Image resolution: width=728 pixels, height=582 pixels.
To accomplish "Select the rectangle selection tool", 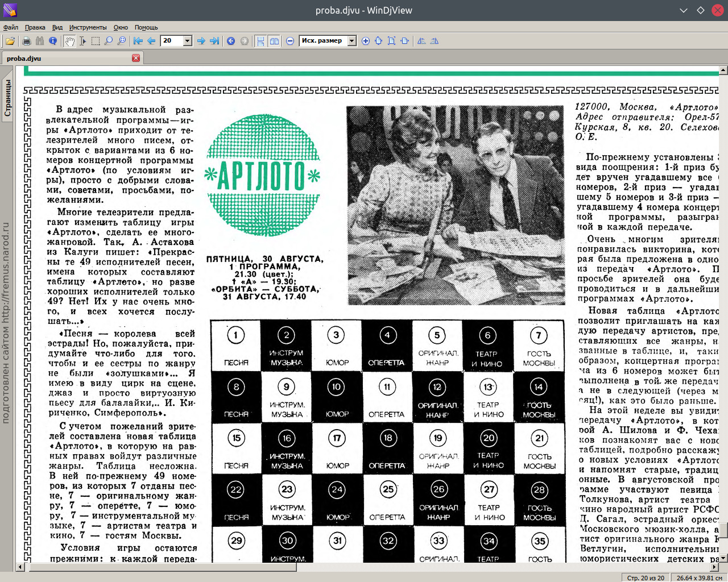I will (x=96, y=41).
